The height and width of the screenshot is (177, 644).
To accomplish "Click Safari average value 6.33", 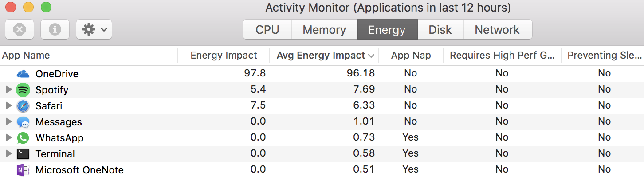I will point(364,105).
